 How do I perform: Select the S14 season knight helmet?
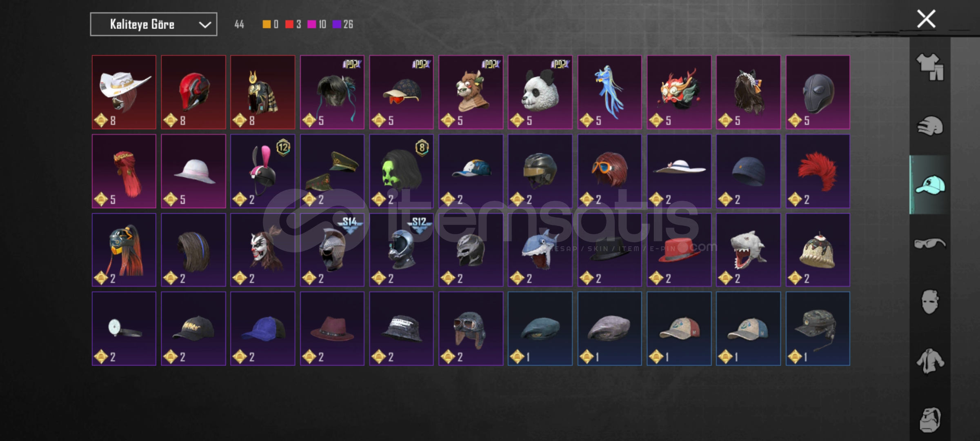[332, 250]
